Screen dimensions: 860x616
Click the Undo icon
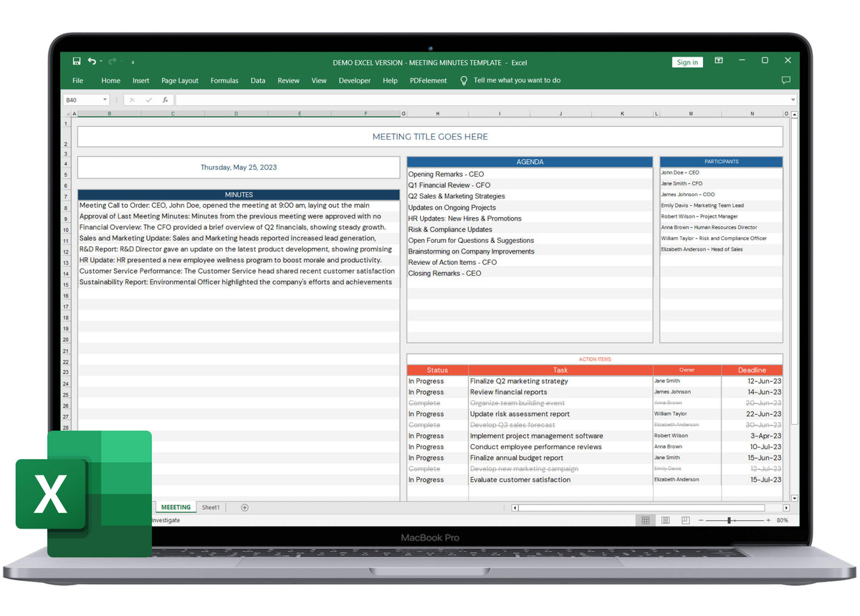pos(92,61)
